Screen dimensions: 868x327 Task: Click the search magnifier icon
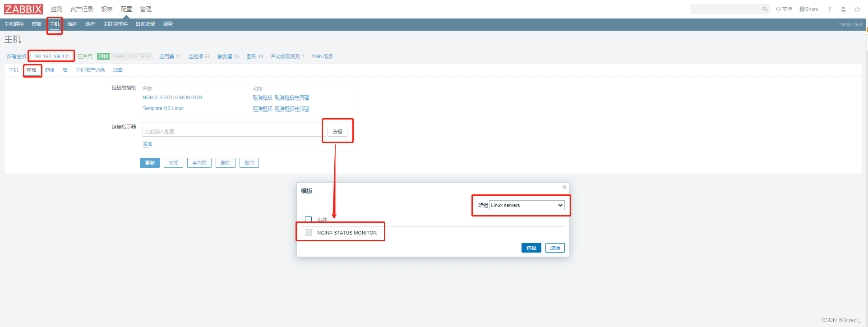point(765,9)
